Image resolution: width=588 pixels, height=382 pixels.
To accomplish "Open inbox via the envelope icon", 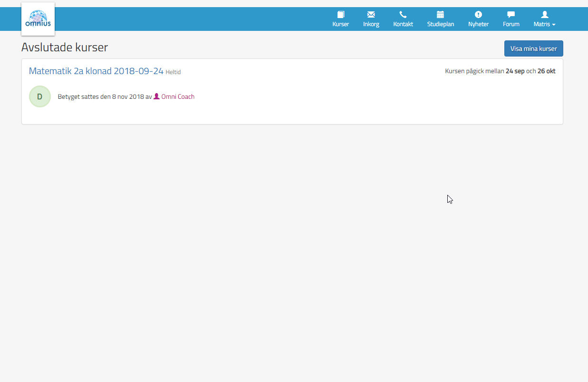I will (371, 15).
